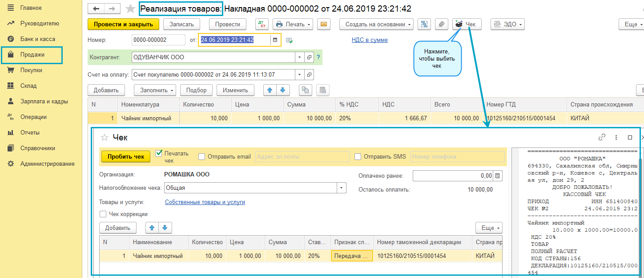
Task: Click calculator icon in Оплачено ранее field
Action: pyautogui.click(x=498, y=176)
